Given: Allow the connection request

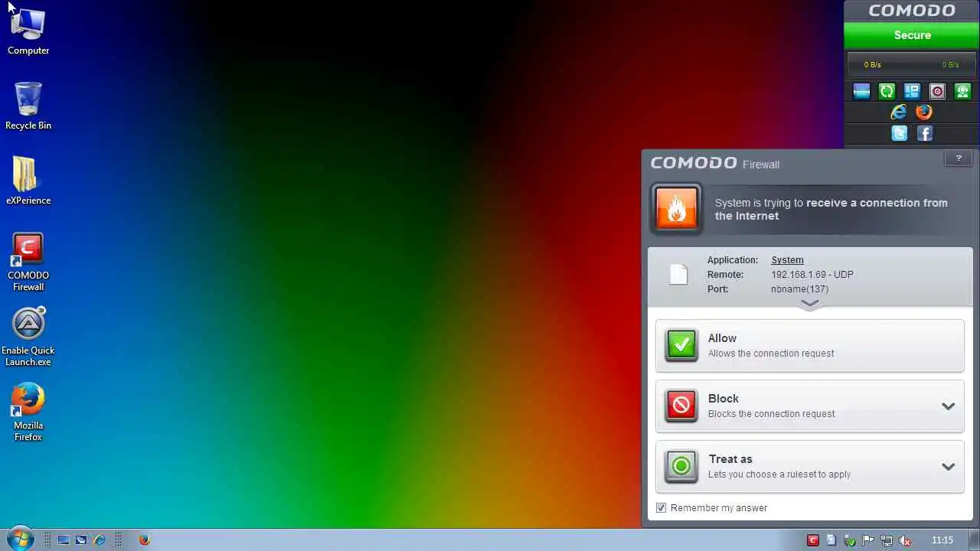Looking at the screenshot, I should click(810, 345).
